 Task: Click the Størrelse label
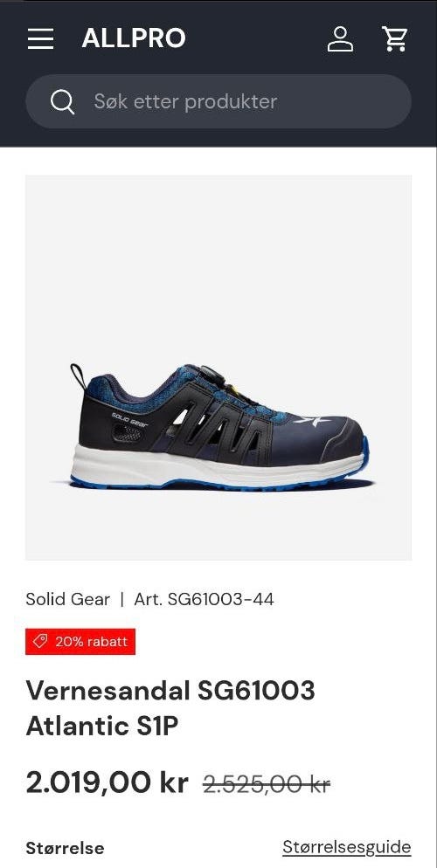[x=65, y=848]
